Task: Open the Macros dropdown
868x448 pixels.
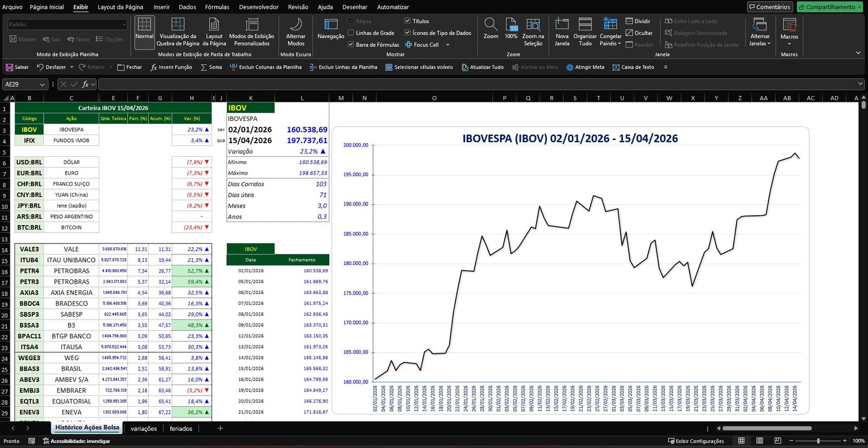Action: 789,43
